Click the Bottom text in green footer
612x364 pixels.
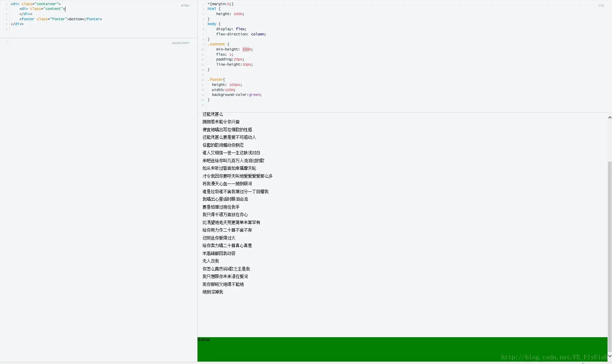tap(204, 340)
